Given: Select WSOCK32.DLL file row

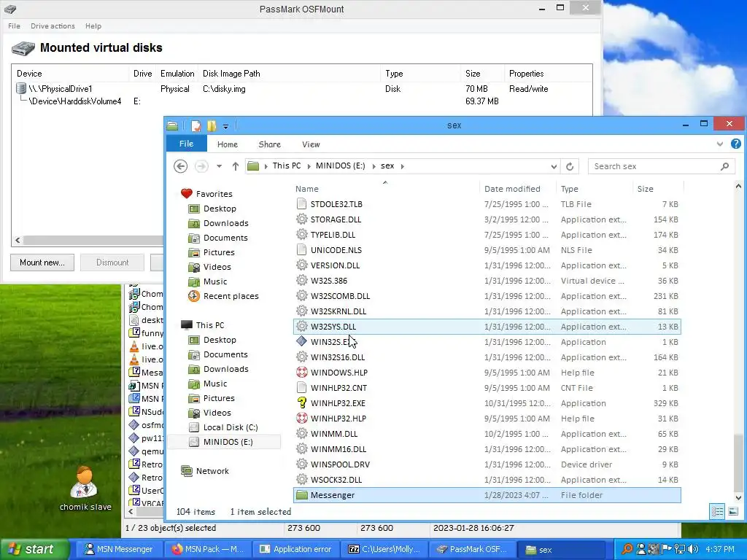Looking at the screenshot, I should click(487, 480).
